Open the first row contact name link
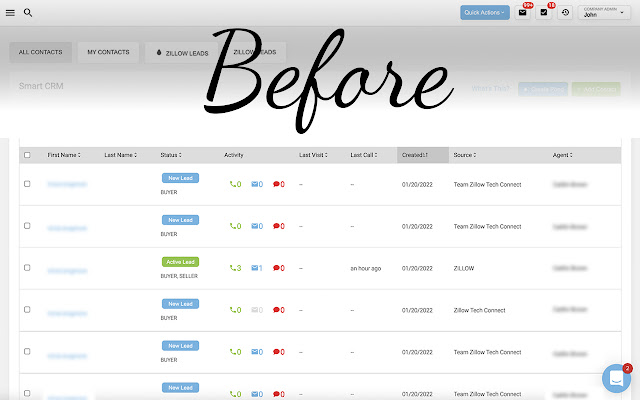The image size is (640, 400). click(x=67, y=184)
